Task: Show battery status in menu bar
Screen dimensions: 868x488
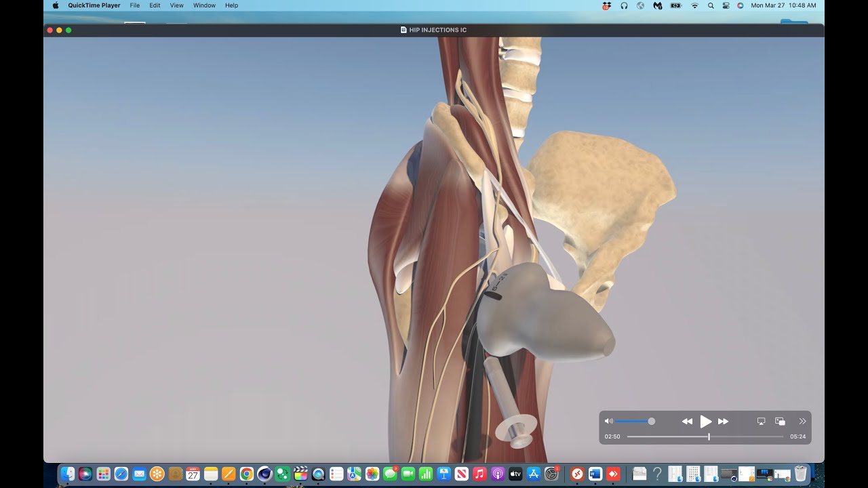Action: click(675, 5)
